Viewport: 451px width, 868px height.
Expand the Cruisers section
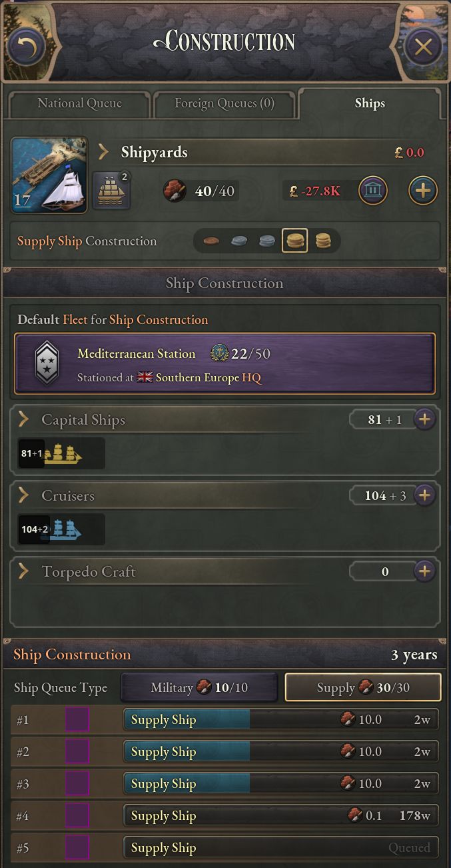pyautogui.click(x=24, y=495)
